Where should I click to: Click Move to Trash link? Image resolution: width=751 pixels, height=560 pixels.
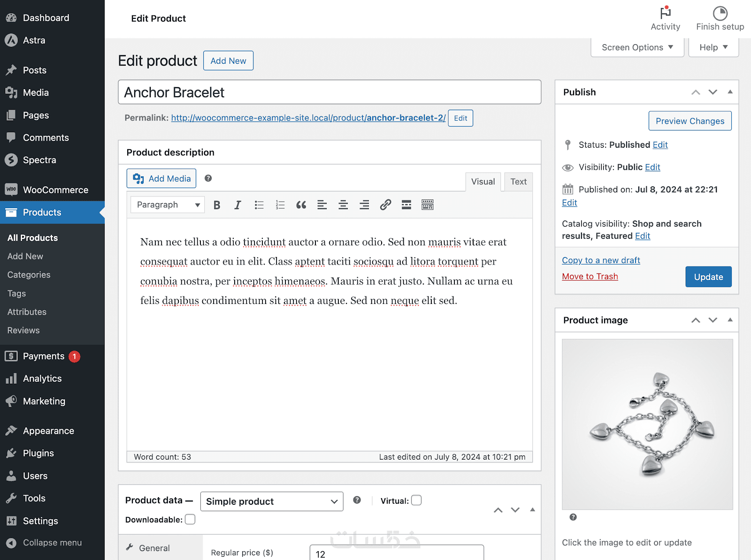pos(590,276)
